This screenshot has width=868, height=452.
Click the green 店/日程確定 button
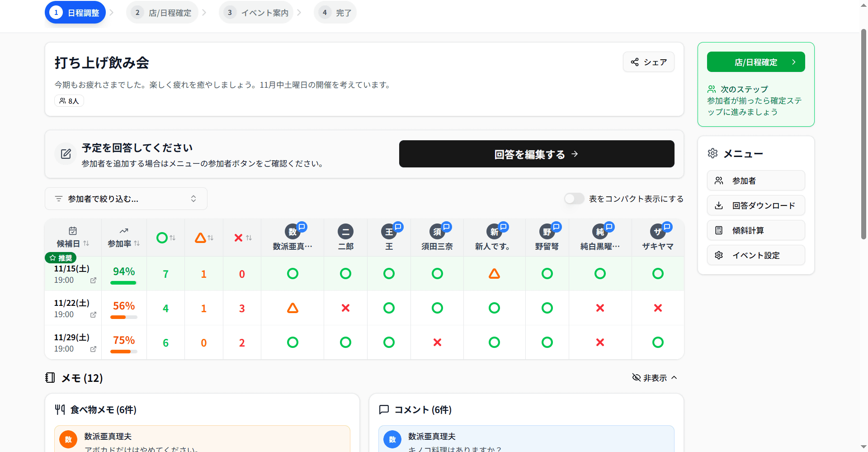coord(755,62)
